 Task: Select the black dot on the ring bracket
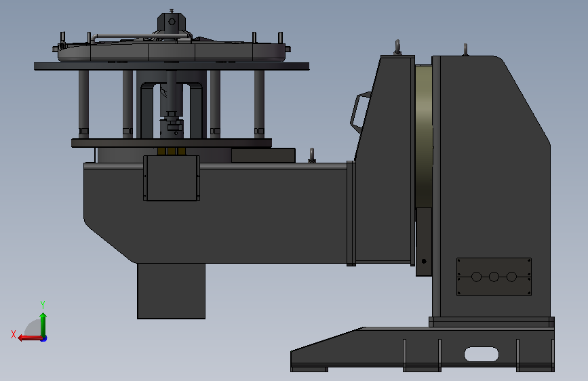tap(424, 261)
